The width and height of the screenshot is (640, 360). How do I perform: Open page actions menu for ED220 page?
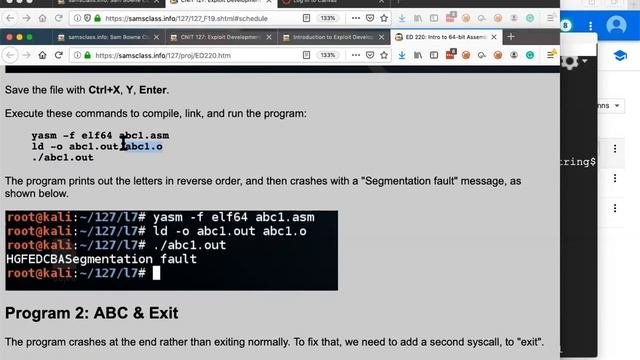tap(356, 55)
